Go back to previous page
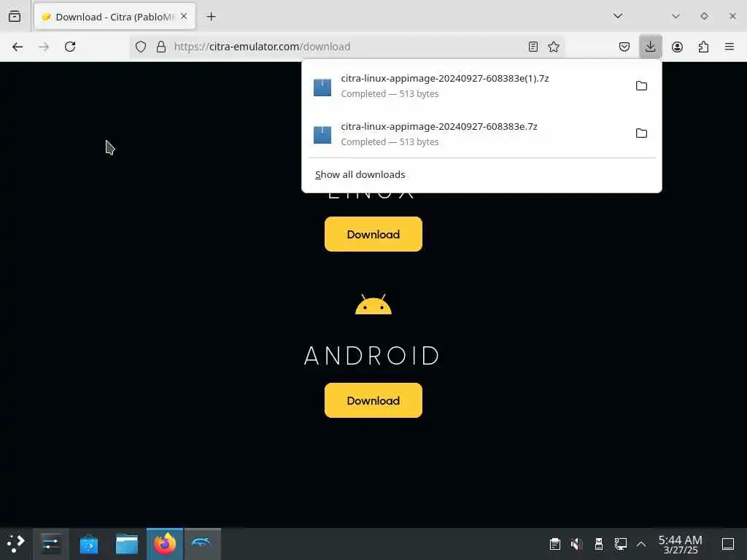 (18, 47)
